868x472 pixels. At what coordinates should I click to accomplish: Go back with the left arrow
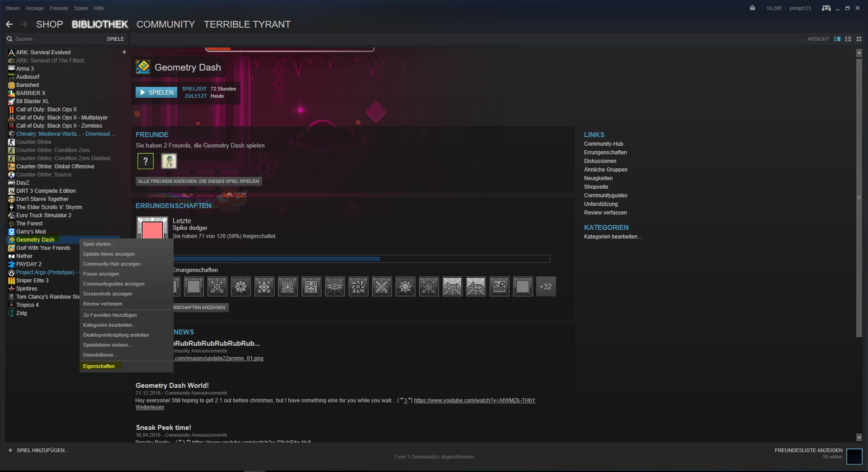tap(9, 24)
